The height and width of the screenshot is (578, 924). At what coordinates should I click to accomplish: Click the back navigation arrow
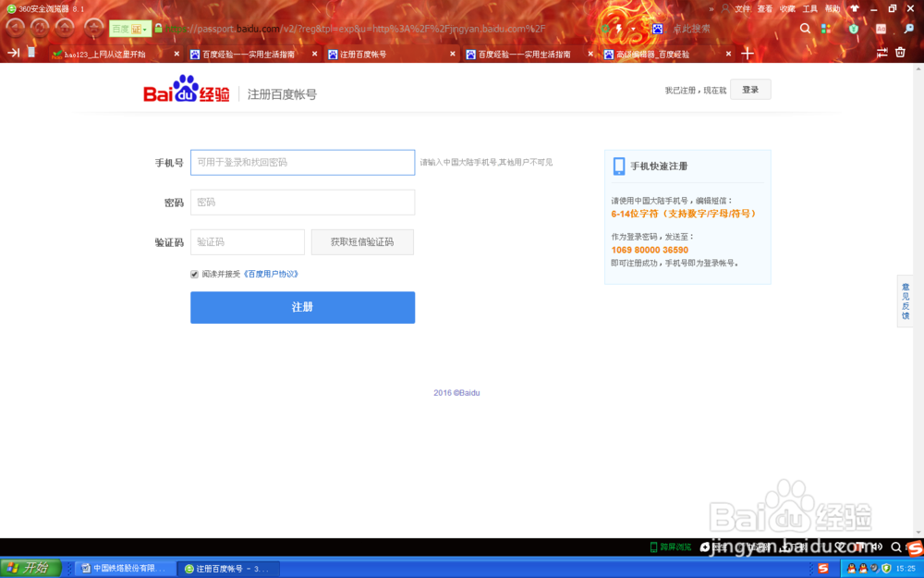click(15, 29)
